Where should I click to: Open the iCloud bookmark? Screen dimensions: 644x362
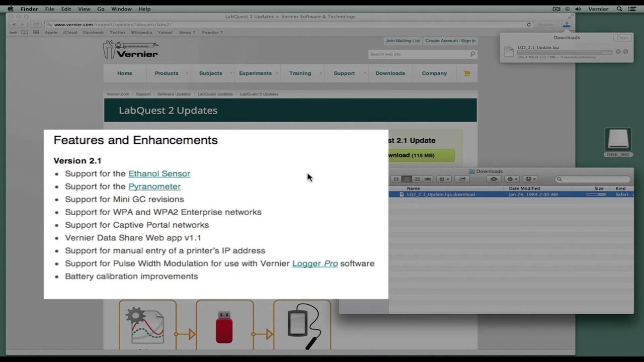tap(70, 32)
